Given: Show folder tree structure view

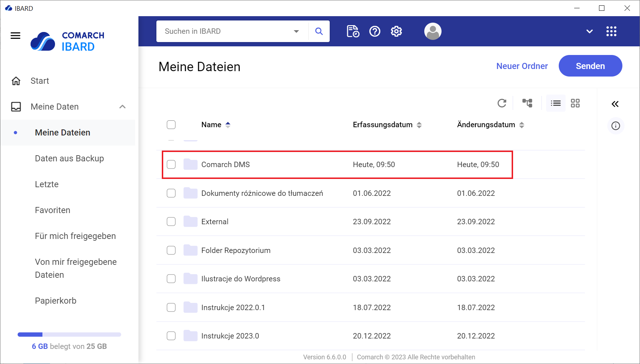Looking at the screenshot, I should tap(527, 103).
